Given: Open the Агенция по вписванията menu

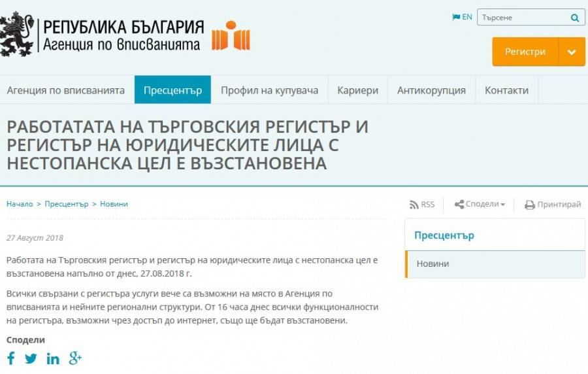Looking at the screenshot, I should pos(65,90).
